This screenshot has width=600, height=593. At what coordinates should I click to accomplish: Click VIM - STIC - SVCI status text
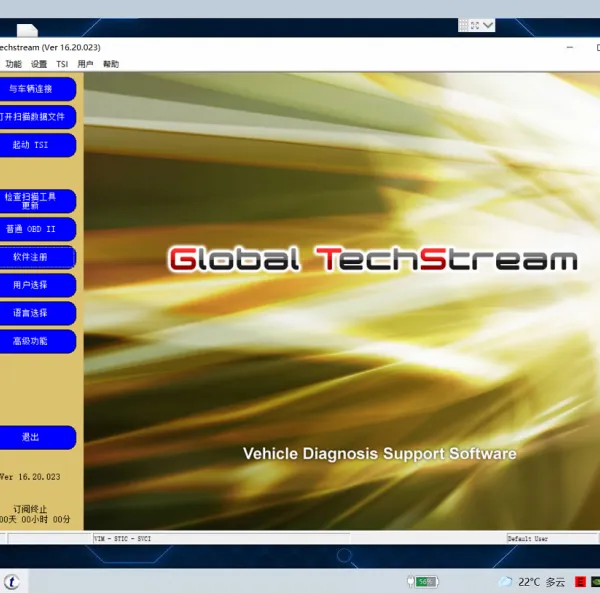[x=122, y=539]
